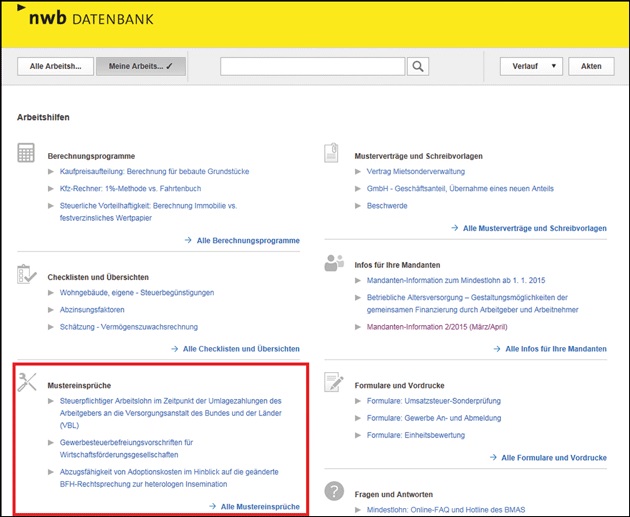Image resolution: width=630 pixels, height=517 pixels.
Task: Open the Akten button
Action: pyautogui.click(x=591, y=66)
